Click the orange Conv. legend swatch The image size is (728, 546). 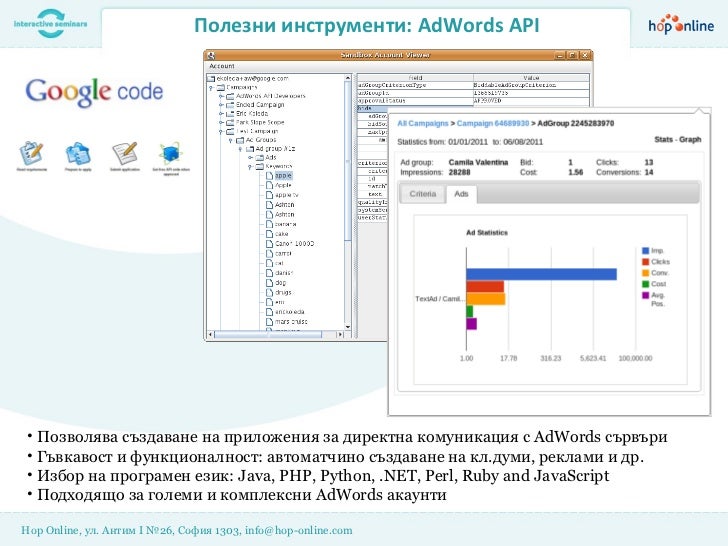(x=645, y=273)
